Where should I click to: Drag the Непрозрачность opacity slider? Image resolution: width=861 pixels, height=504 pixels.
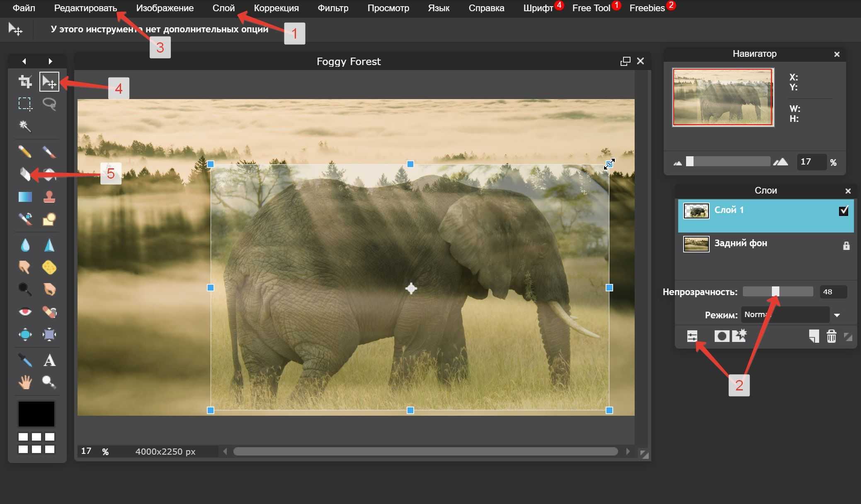pos(774,292)
